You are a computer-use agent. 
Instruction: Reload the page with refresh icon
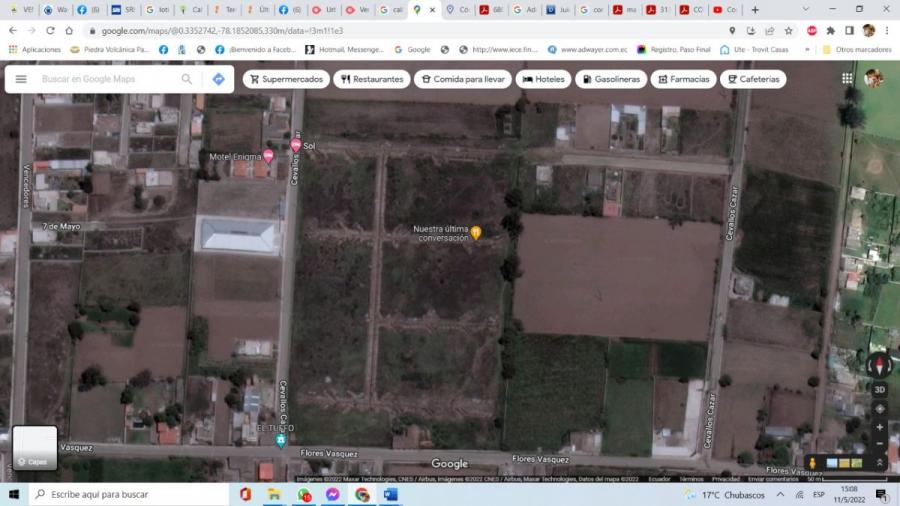coord(51,30)
